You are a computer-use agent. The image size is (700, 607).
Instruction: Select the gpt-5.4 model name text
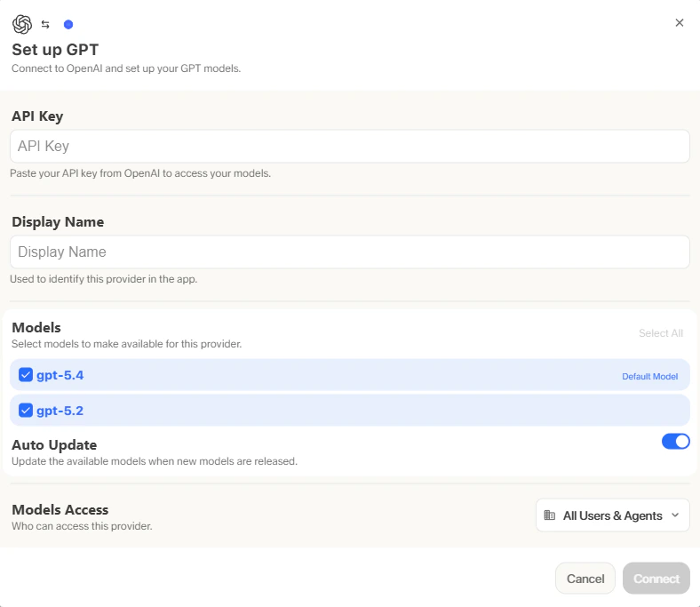tap(60, 375)
